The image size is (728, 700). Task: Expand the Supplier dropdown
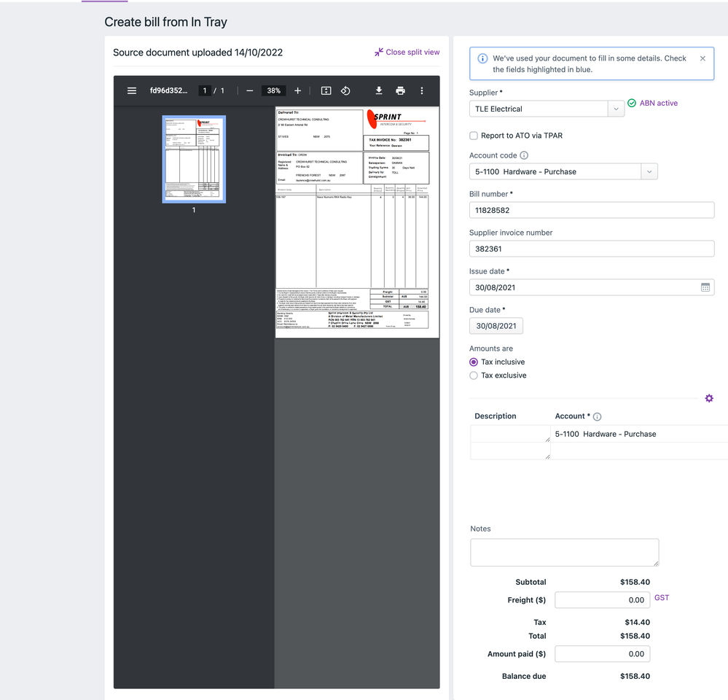[616, 109]
